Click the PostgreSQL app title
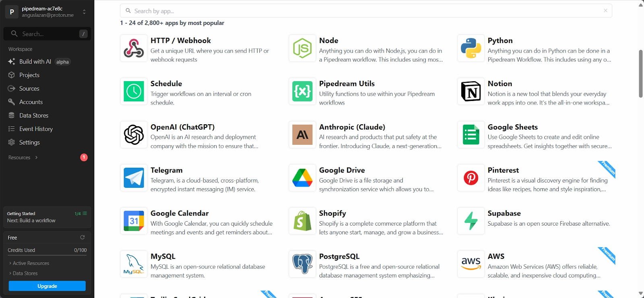Screen dimensions: 644x298 coord(339,257)
